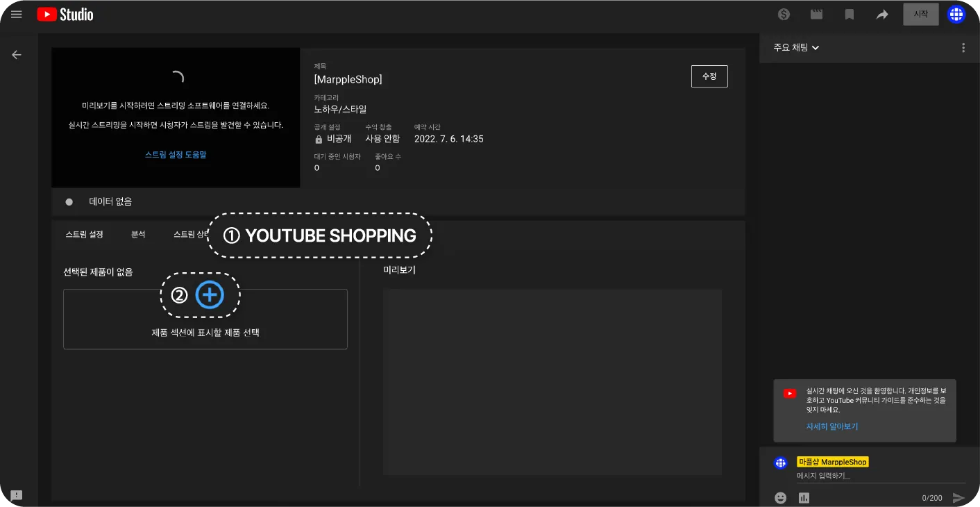Click the 0/200 character counter
The height and width of the screenshot is (507, 980).
coord(932,498)
